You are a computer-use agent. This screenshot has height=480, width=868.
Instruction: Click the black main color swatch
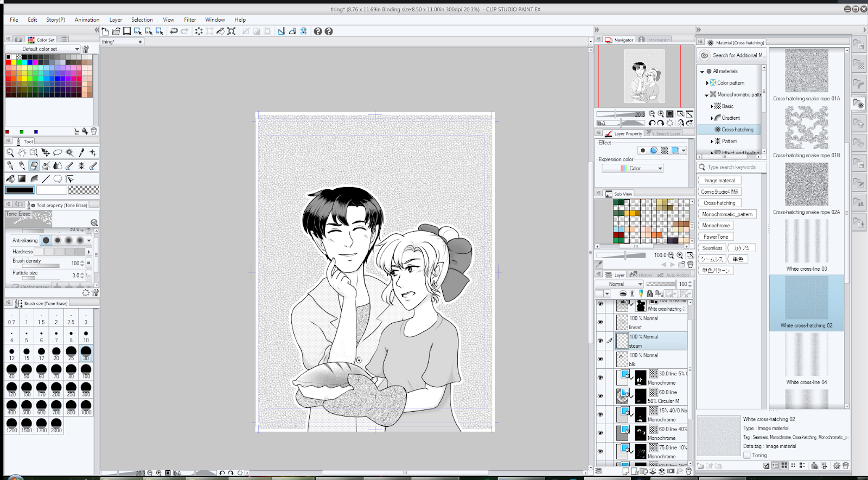[x=20, y=190]
